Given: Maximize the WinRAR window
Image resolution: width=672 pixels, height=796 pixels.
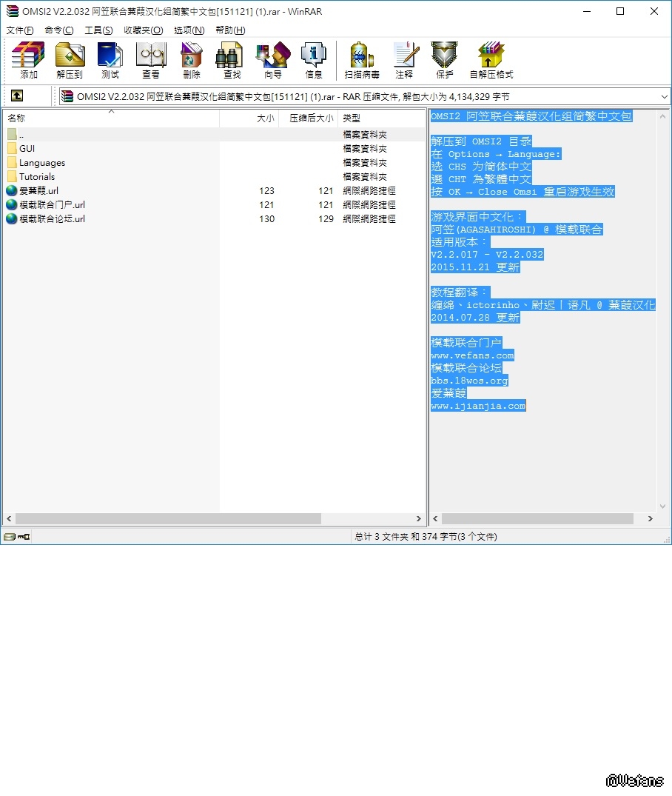Looking at the screenshot, I should [x=620, y=11].
